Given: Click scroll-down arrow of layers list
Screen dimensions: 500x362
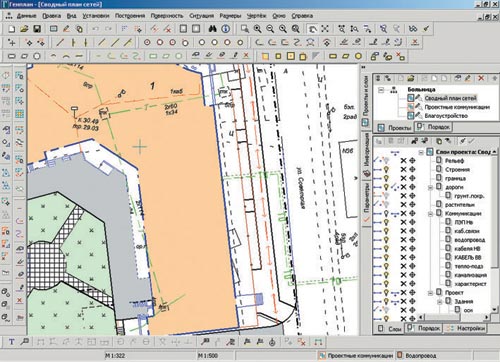Looking at the screenshot, I should point(495,311).
